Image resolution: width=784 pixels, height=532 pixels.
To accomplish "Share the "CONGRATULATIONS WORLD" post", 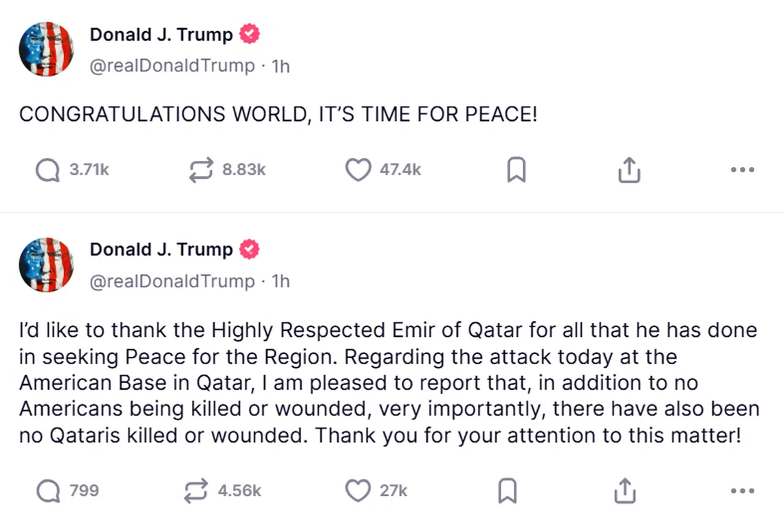I will [x=629, y=170].
